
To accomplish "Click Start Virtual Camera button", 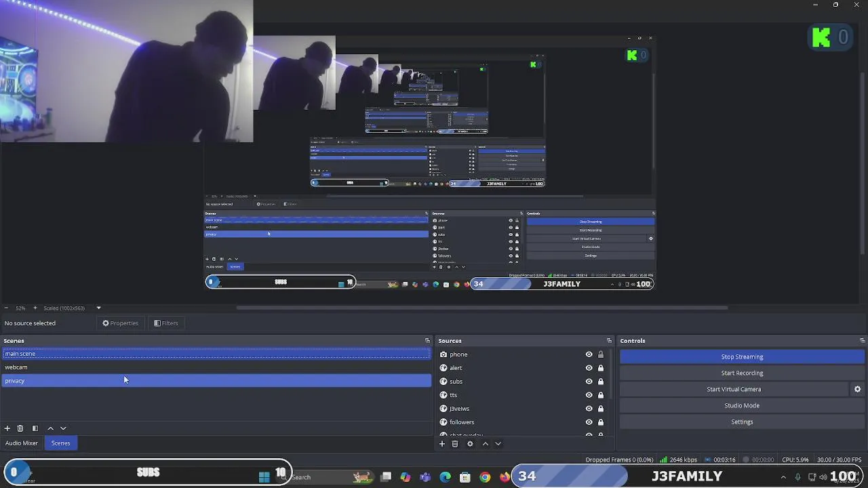I will 734,389.
